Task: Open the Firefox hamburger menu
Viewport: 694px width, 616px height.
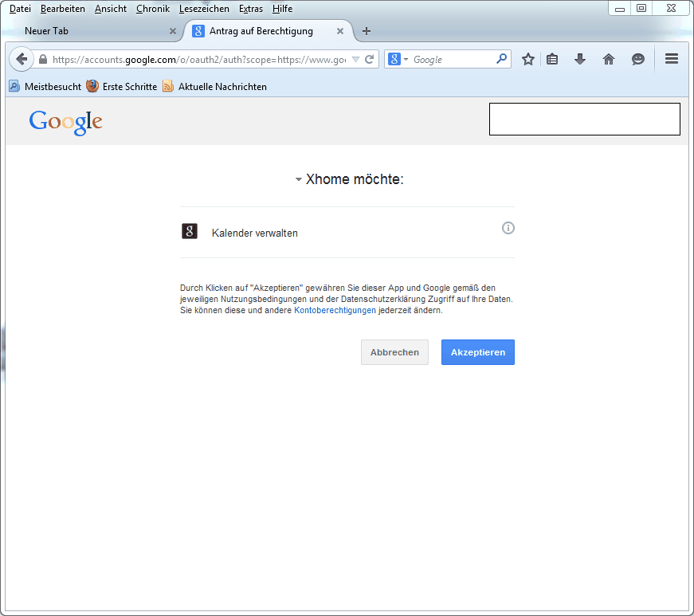Action: pyautogui.click(x=671, y=60)
